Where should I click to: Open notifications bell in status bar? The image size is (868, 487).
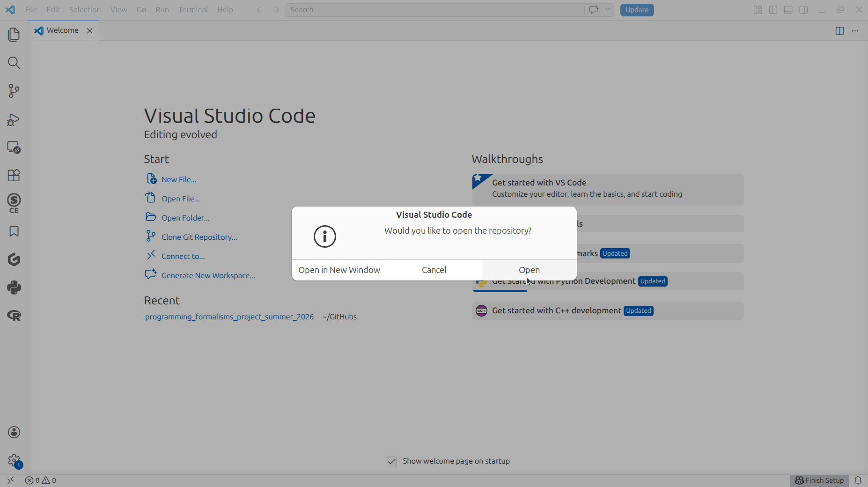coord(858,480)
